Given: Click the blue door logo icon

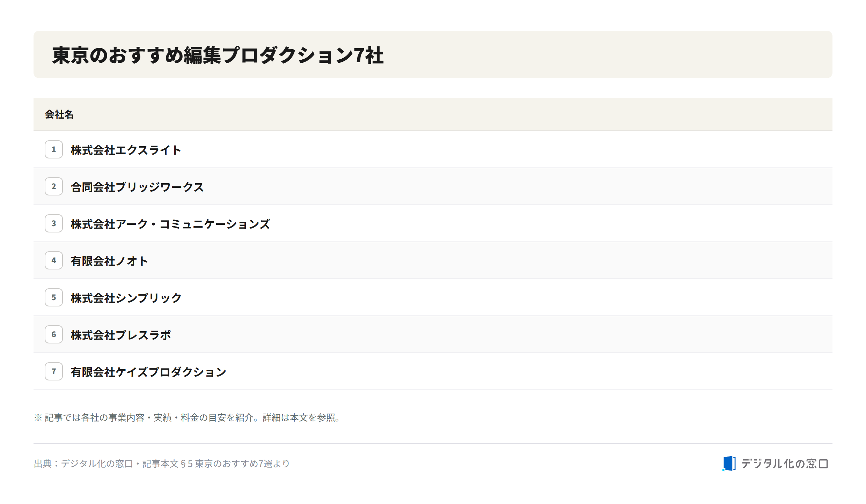Looking at the screenshot, I should point(729,464).
